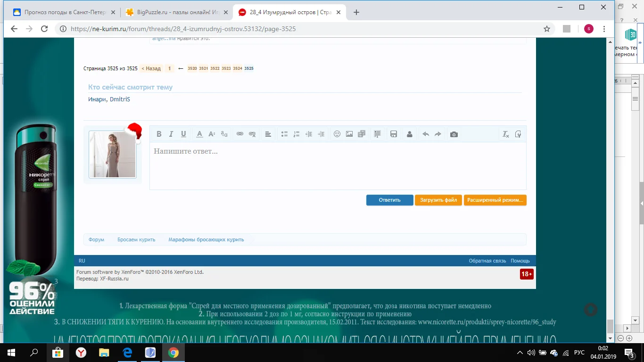Reload the current page
Screen dimensions: 644x362
[x=44, y=29]
